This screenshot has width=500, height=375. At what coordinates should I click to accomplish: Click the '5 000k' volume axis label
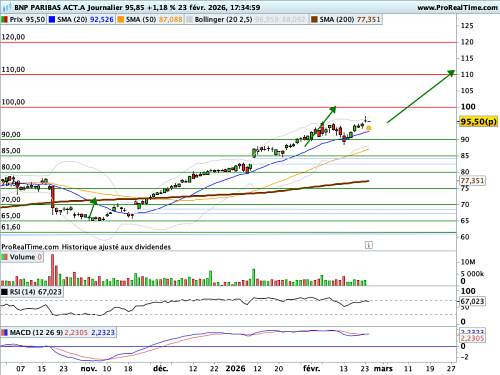(472, 274)
